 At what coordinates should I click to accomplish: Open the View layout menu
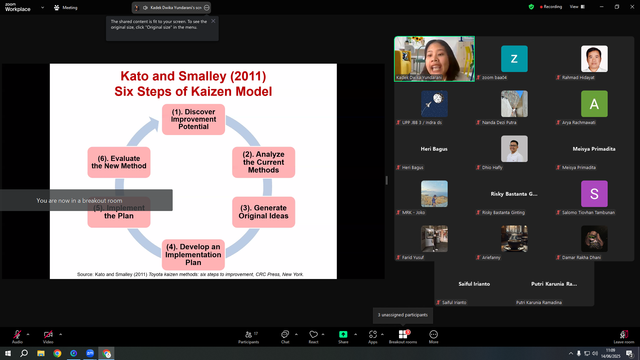[x=577, y=7]
